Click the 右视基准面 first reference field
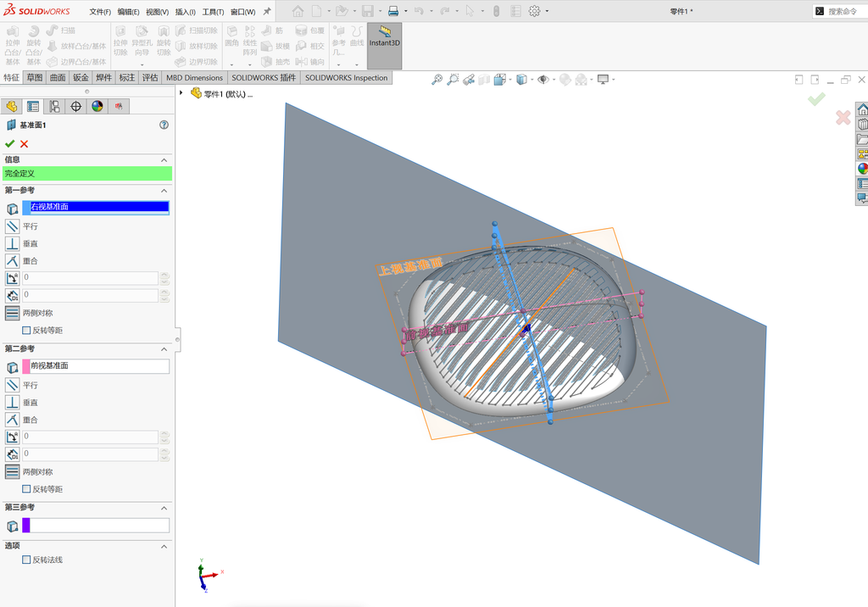Screen dimensions: 868x607 point(100,207)
